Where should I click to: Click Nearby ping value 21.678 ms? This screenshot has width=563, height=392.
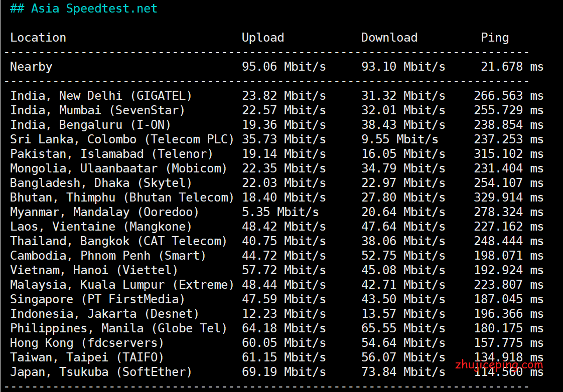(512, 67)
